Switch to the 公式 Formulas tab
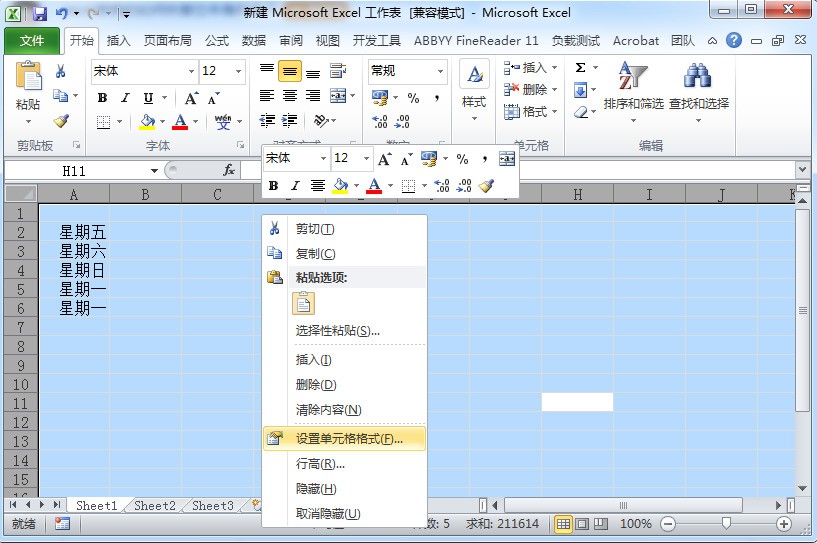 pos(217,41)
